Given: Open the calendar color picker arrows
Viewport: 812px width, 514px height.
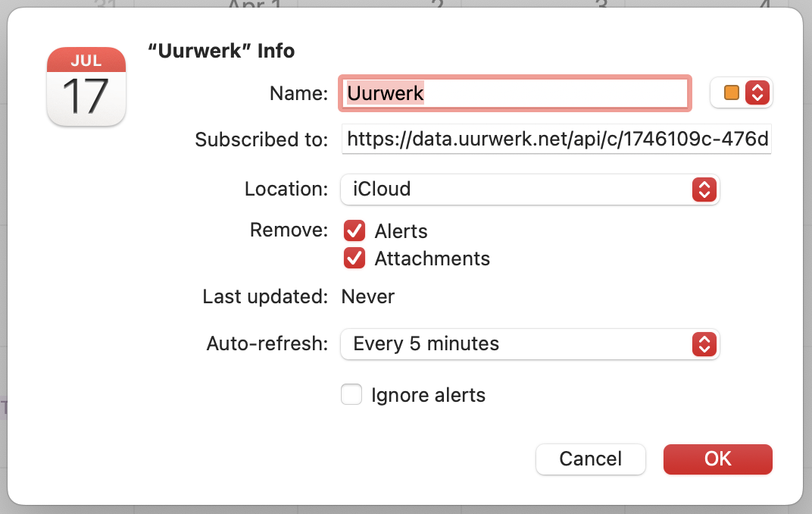Looking at the screenshot, I should tap(757, 93).
